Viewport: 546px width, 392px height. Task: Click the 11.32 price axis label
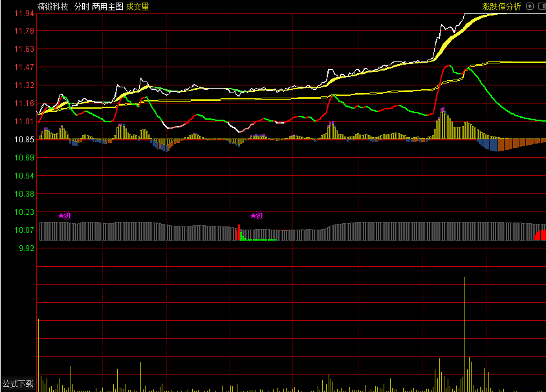[x=24, y=85]
